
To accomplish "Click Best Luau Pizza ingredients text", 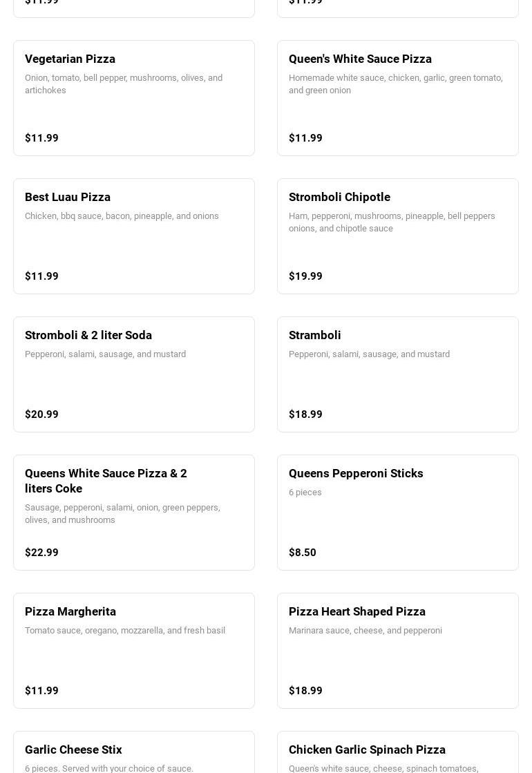I will click(122, 216).
